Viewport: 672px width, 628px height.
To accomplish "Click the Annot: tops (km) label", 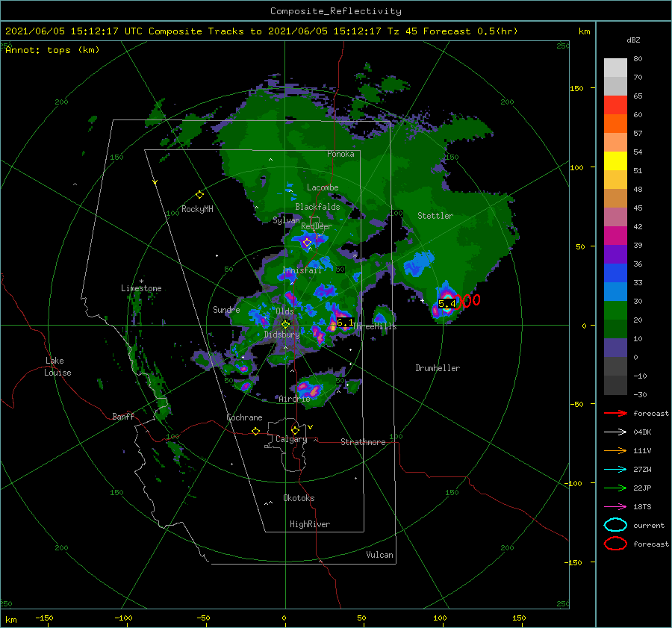I will (x=52, y=50).
